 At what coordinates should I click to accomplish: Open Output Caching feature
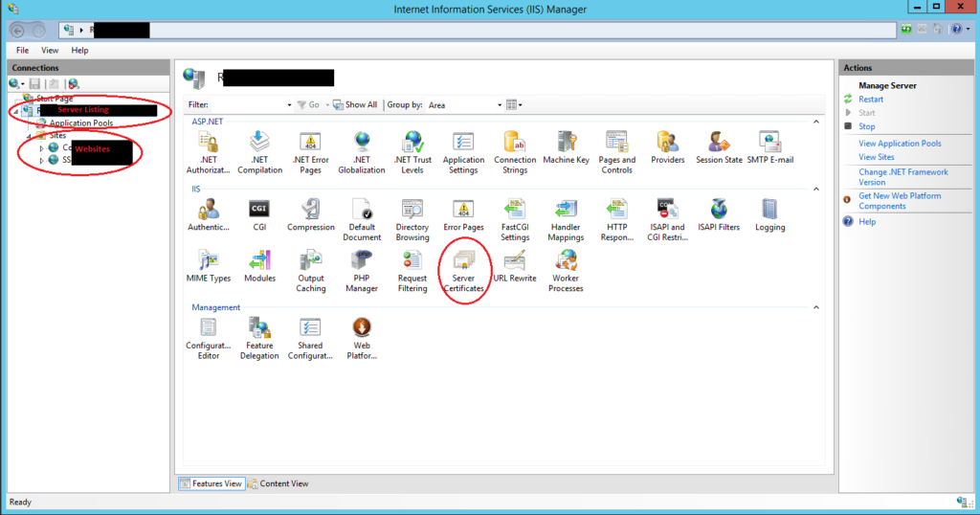coord(311,271)
